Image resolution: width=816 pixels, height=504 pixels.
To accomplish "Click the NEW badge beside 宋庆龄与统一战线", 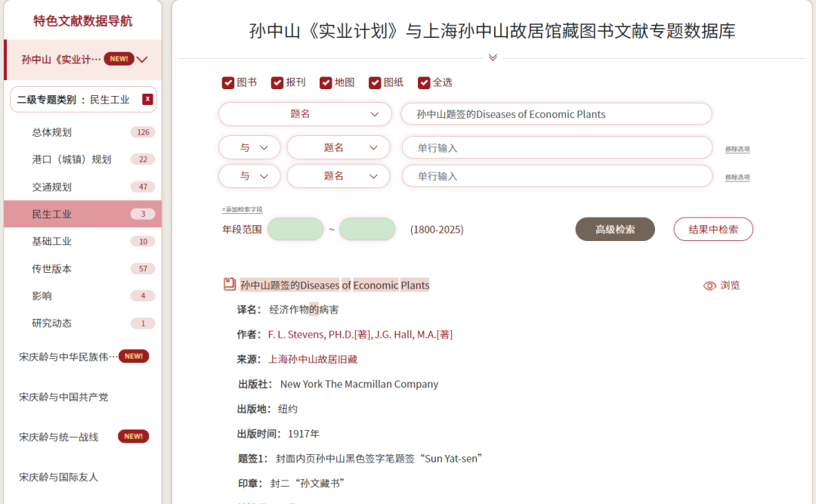I will click(133, 436).
